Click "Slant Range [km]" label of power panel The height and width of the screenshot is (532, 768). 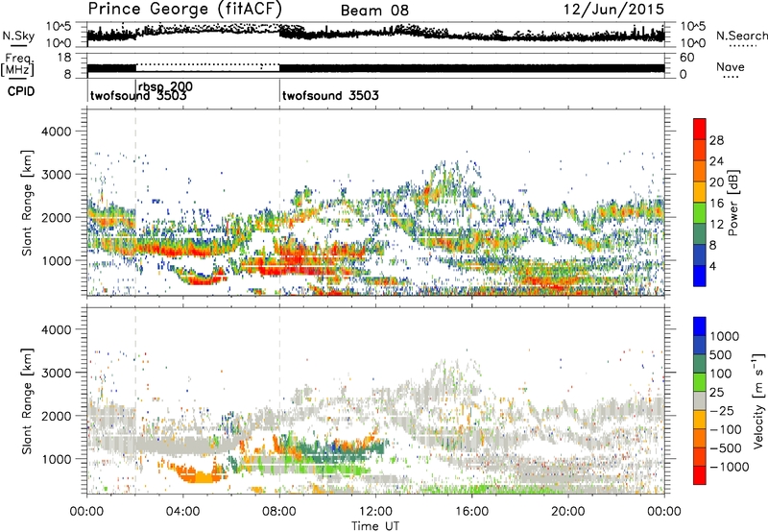[x=27, y=203]
